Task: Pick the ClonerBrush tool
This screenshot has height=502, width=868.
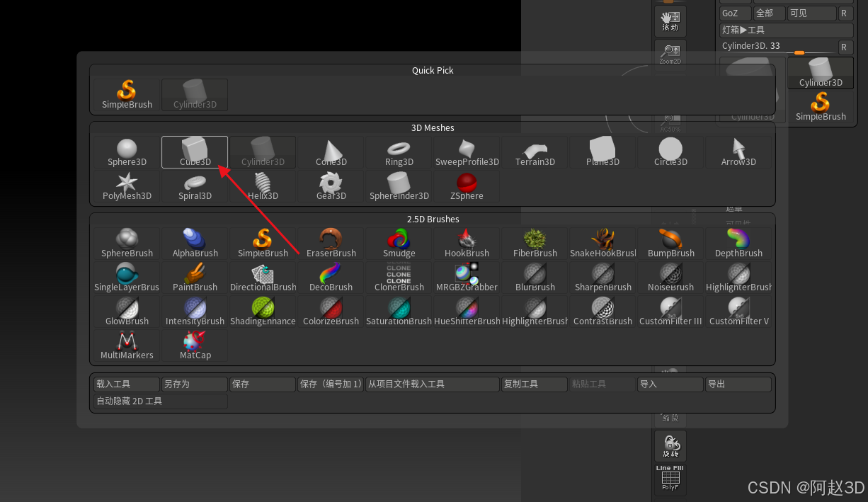Action: pos(399,278)
